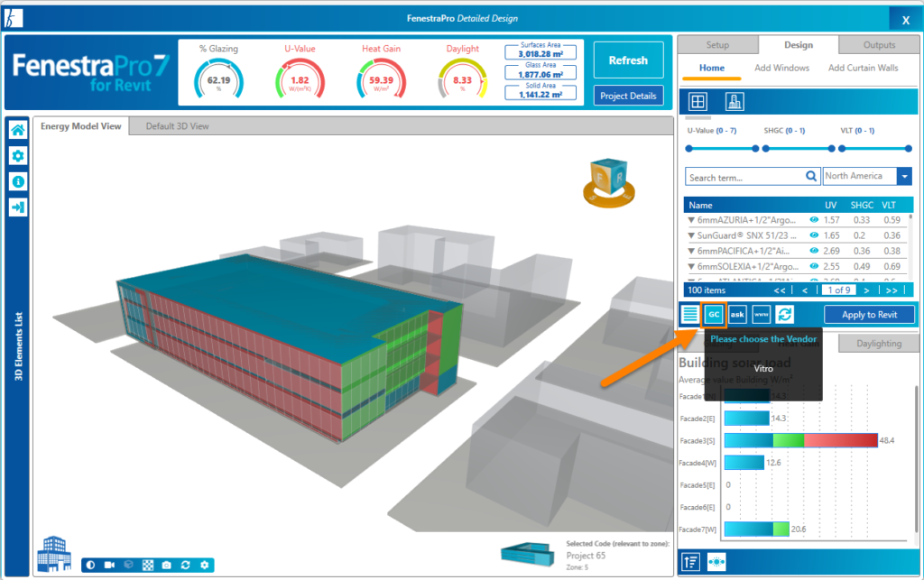This screenshot has height=580, width=924.
Task: Click the contrast half-circle icon in view toolbar
Action: pyautogui.click(x=90, y=565)
